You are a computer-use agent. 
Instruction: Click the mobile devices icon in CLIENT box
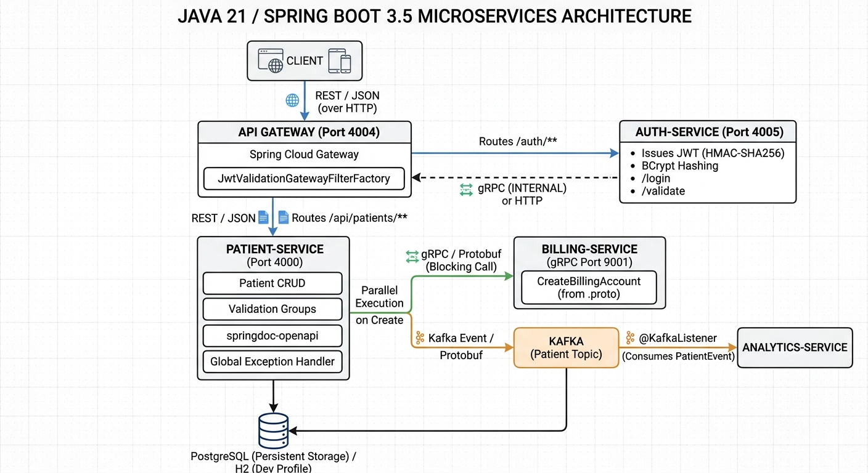coord(339,61)
